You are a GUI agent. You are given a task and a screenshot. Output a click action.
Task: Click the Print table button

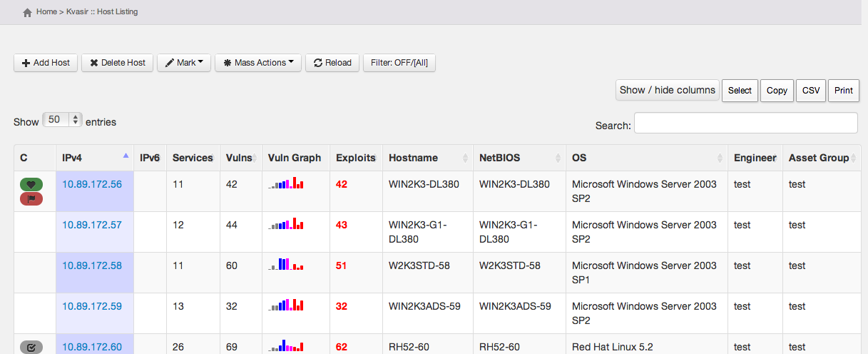(844, 91)
